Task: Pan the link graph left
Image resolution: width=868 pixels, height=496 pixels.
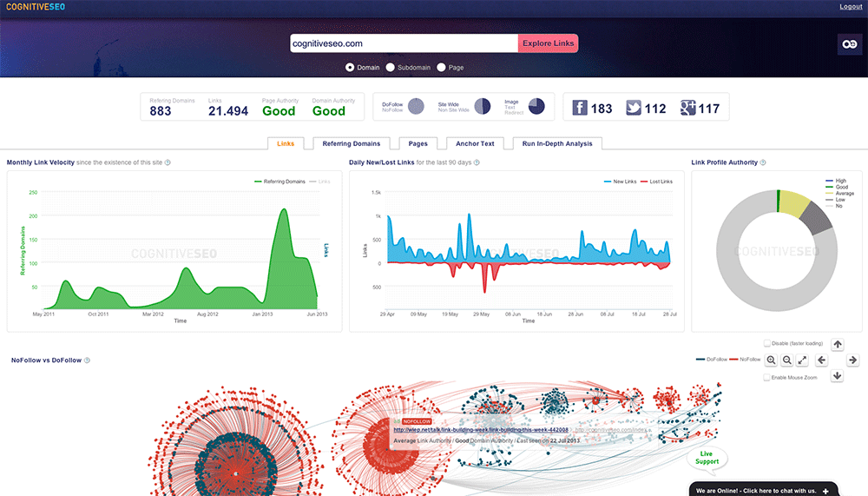Action: (x=821, y=360)
